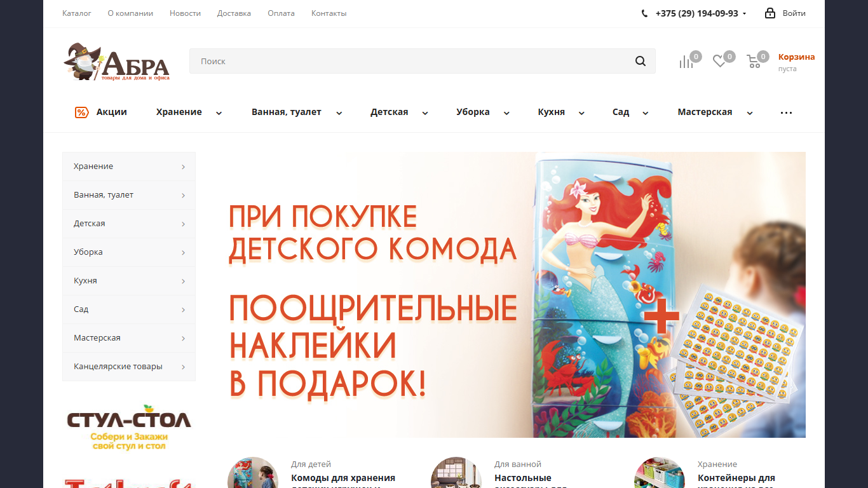868x488 pixels.
Task: Select Мастерская in the sidebar catalog
Action: click(x=129, y=338)
